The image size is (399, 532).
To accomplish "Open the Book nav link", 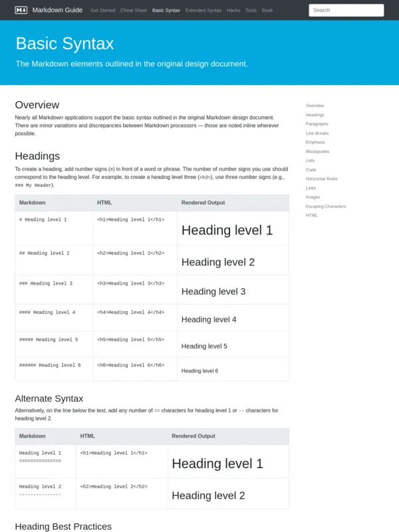I will [x=267, y=11].
